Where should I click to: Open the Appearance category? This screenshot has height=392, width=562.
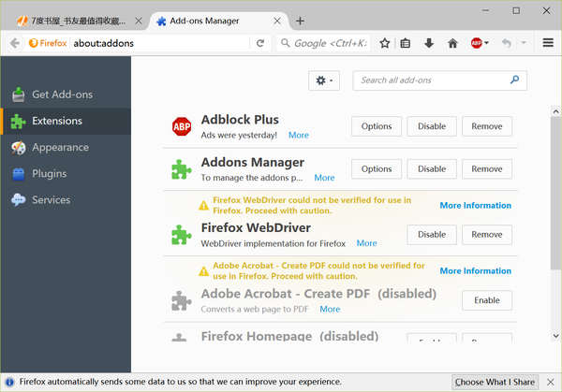pyautogui.click(x=60, y=147)
